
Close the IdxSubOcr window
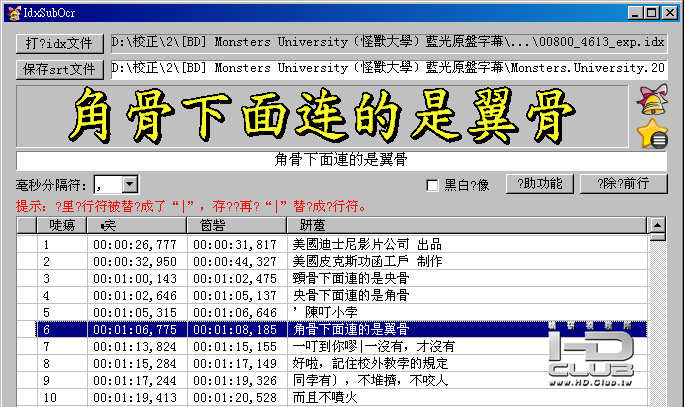(x=669, y=13)
